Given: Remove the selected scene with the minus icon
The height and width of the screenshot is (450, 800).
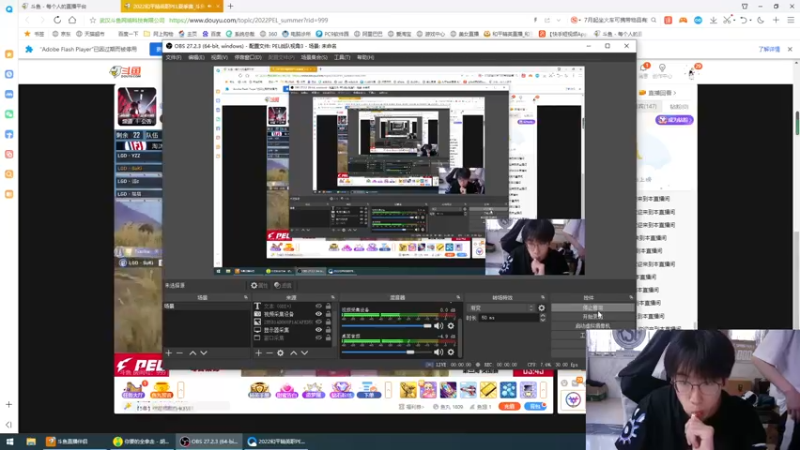Looking at the screenshot, I should (x=180, y=353).
